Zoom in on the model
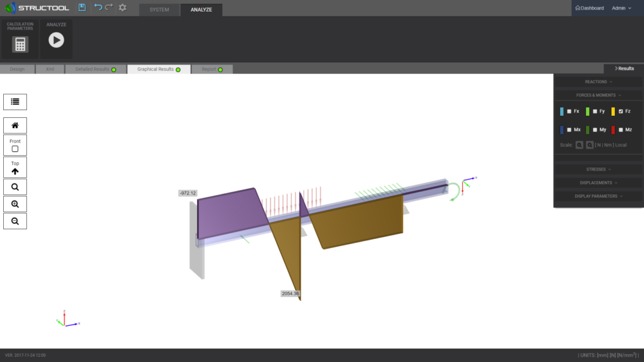The width and height of the screenshot is (644, 362). click(x=15, y=204)
